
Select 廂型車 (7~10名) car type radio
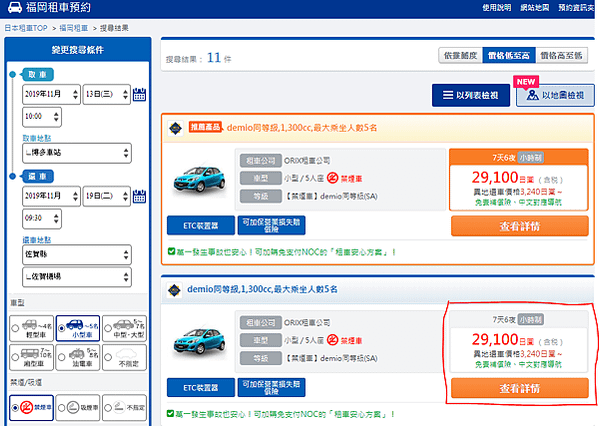[x=15, y=357]
